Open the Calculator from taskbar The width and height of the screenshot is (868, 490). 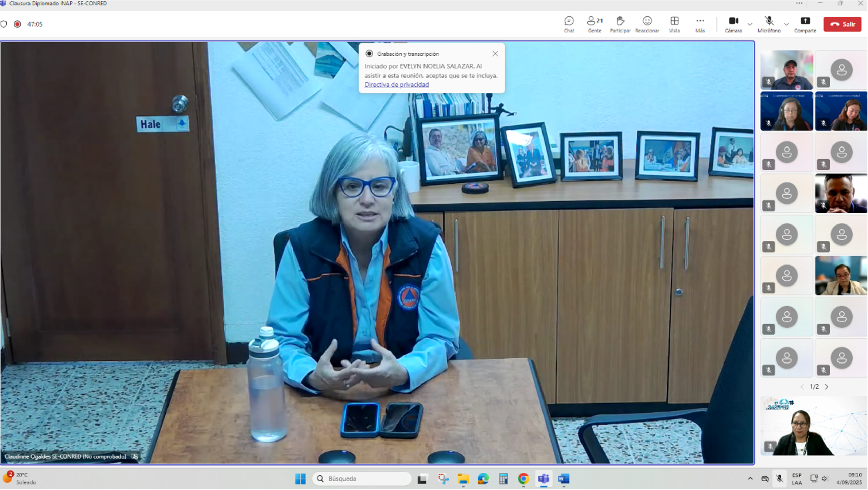coord(504,479)
